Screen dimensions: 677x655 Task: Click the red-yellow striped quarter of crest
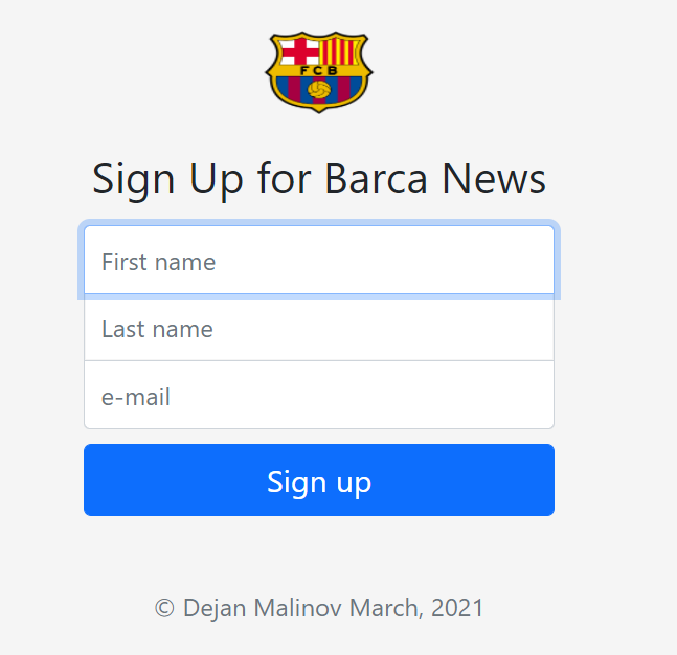[x=339, y=52]
